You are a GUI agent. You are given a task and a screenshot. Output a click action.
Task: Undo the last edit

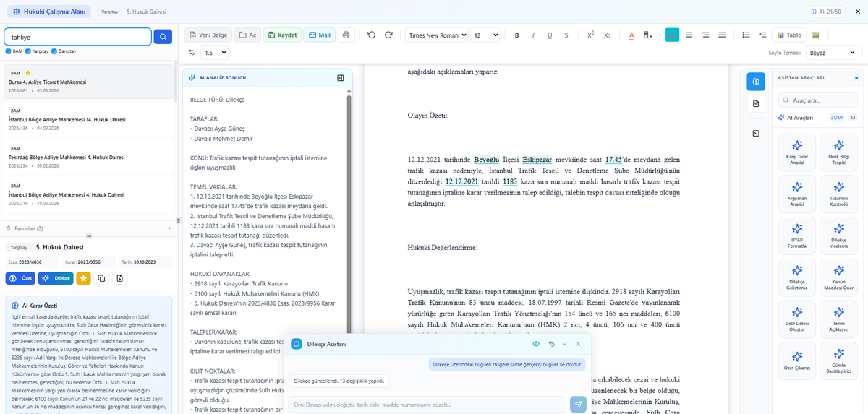click(371, 35)
